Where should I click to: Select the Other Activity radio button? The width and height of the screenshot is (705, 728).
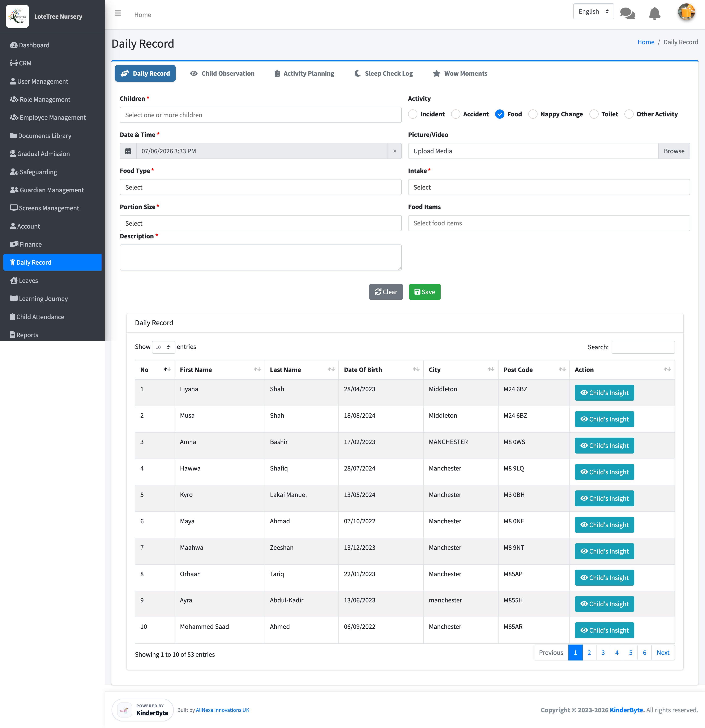(629, 114)
